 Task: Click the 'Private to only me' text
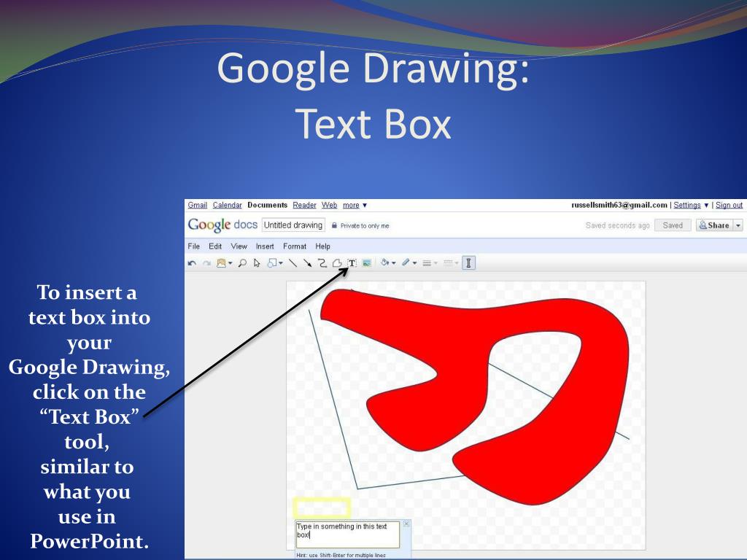click(365, 226)
